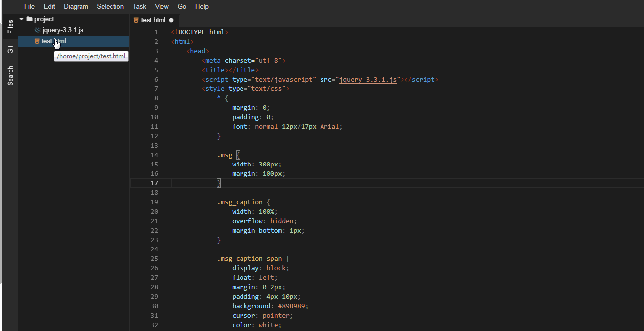The image size is (644, 331).
Task: Click the font declaration on line 11
Action: click(x=288, y=127)
